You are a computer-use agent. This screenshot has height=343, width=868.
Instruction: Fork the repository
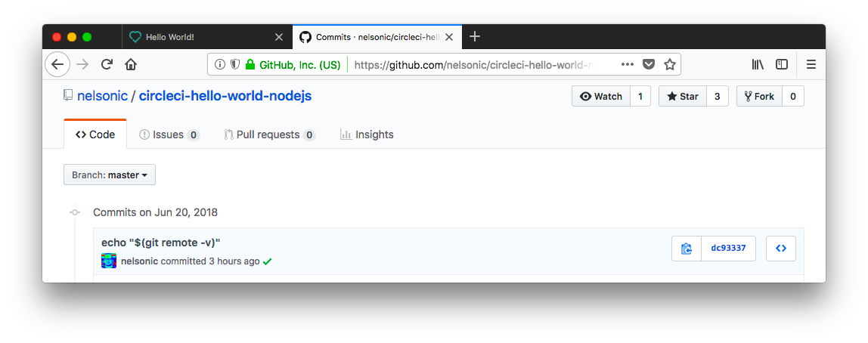pos(759,96)
